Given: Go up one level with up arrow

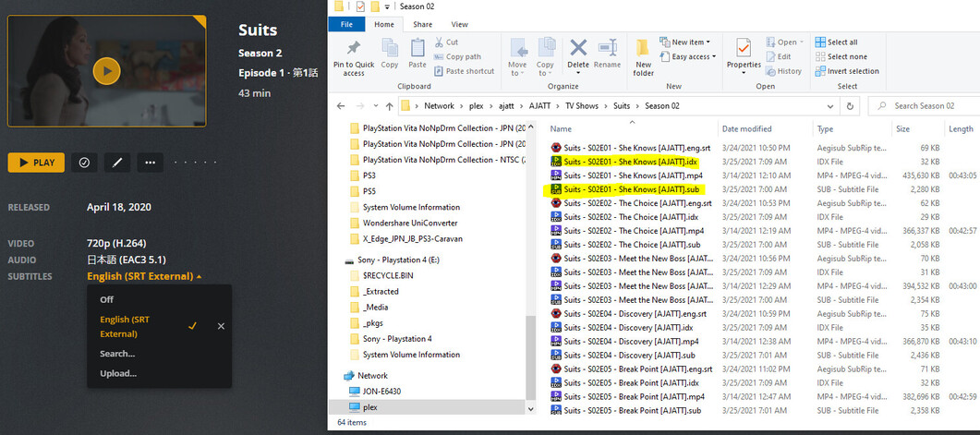Looking at the screenshot, I should (x=390, y=105).
